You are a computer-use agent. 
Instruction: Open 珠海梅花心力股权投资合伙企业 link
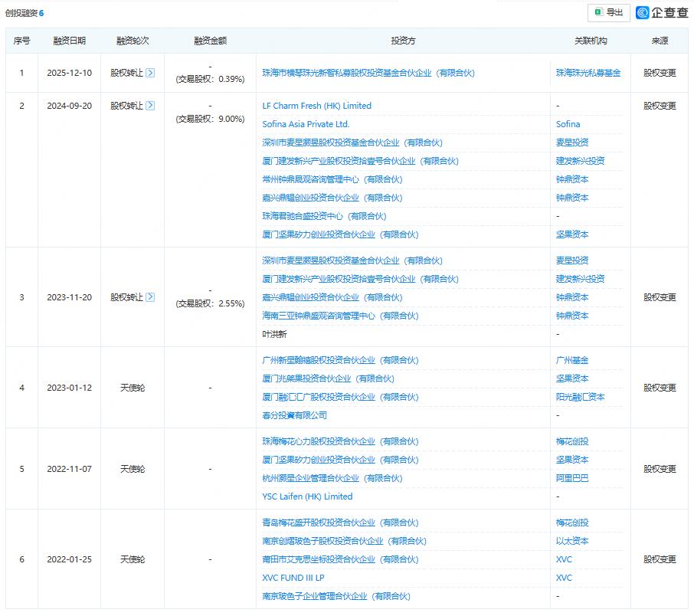pyautogui.click(x=340, y=441)
